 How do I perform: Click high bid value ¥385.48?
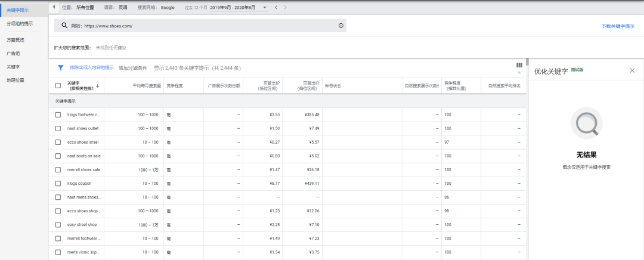pyautogui.click(x=312, y=114)
